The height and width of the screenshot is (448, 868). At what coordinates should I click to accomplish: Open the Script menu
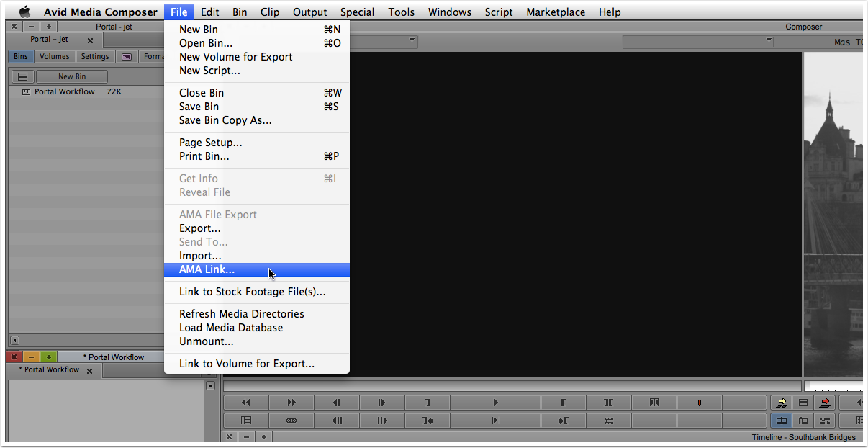pyautogui.click(x=499, y=12)
